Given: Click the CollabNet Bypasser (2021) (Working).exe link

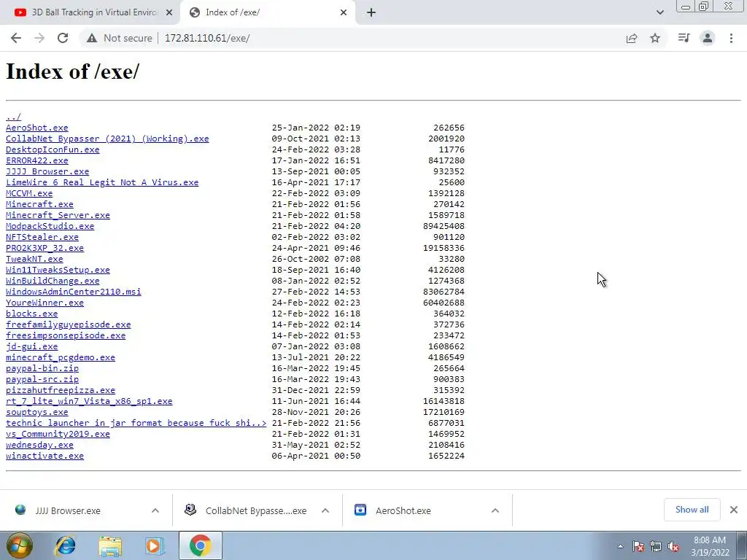Looking at the screenshot, I should pos(107,139).
